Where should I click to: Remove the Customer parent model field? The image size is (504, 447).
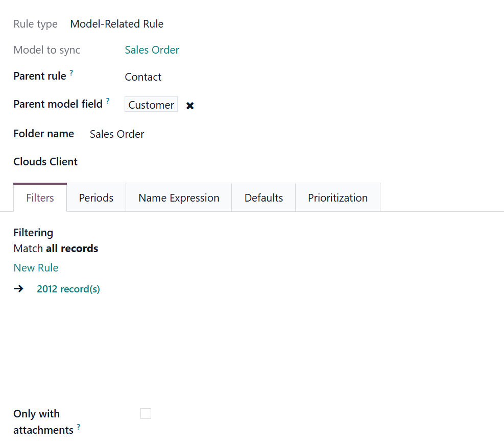click(x=190, y=106)
